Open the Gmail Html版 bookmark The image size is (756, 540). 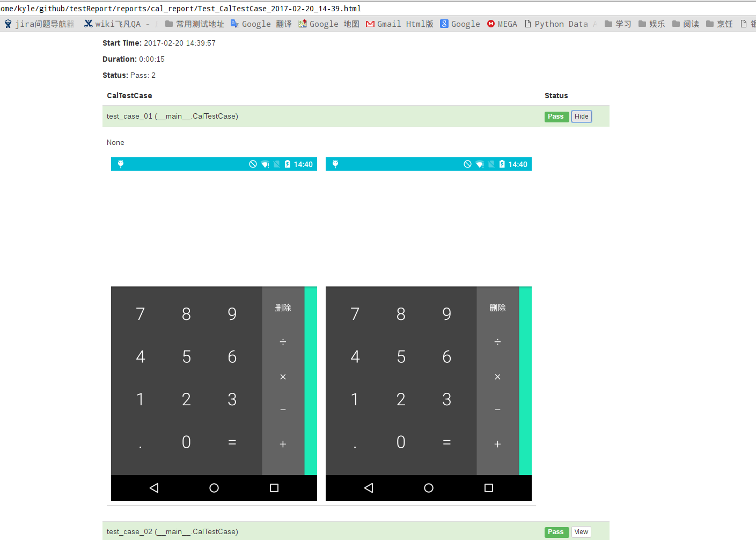coord(399,24)
